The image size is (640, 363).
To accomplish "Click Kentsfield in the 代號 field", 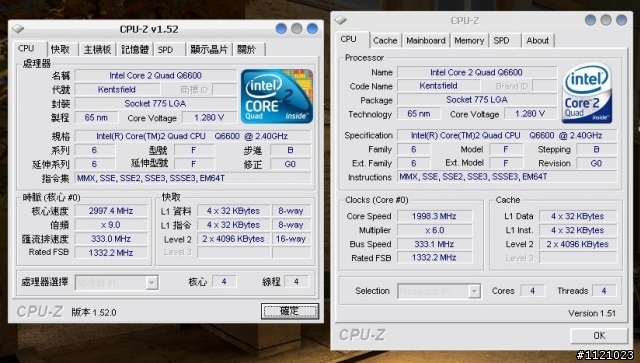I will (117, 89).
